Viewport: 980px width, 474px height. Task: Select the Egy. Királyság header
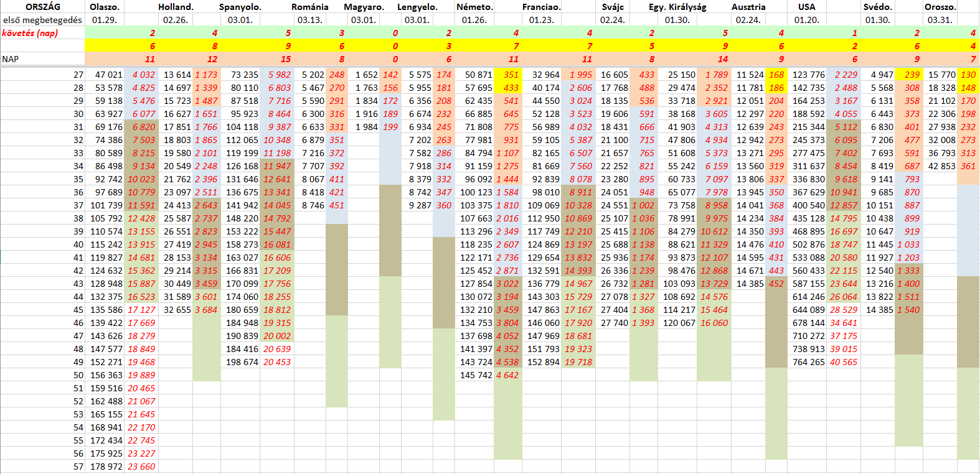[x=677, y=7]
